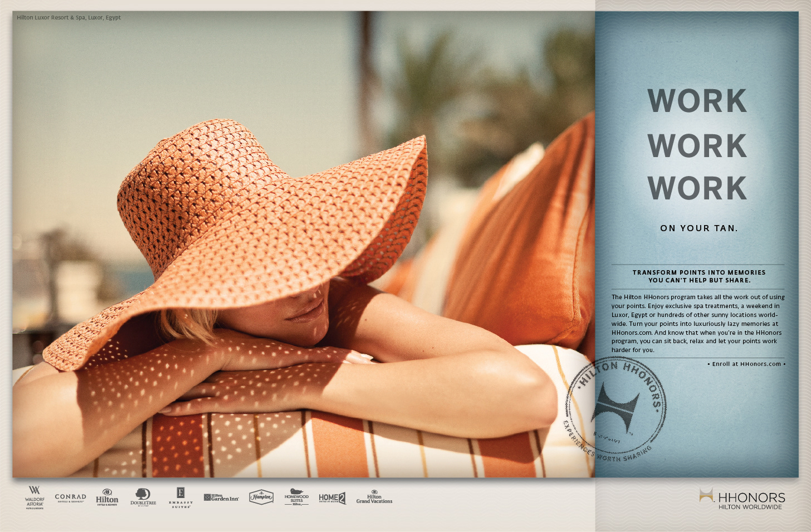Viewport: 811px width, 532px height.
Task: Click the Transform Points Into Memories heading
Action: tap(698, 276)
